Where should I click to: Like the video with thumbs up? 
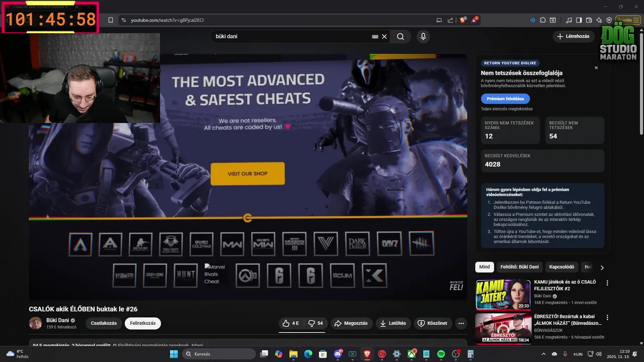point(291,323)
